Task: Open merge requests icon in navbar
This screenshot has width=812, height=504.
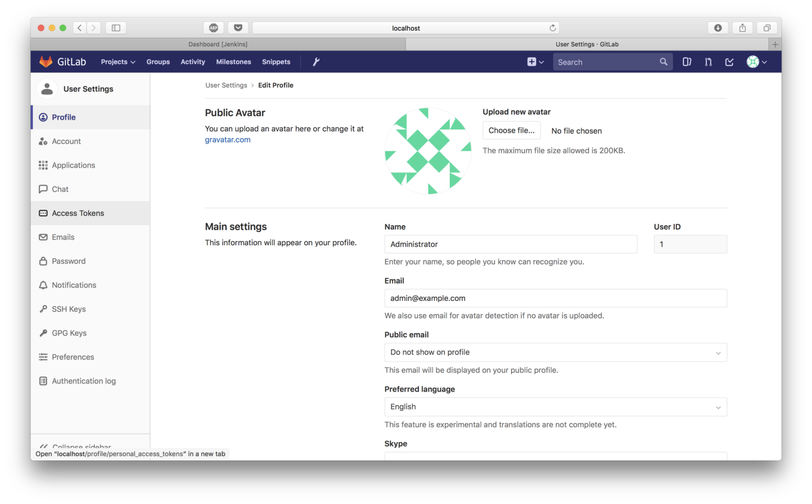Action: click(708, 62)
